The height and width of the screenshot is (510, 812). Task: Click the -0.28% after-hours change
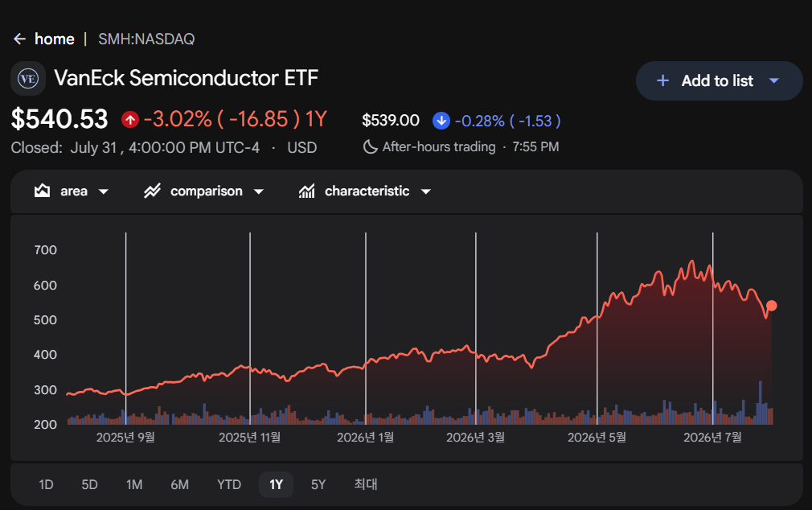479,121
